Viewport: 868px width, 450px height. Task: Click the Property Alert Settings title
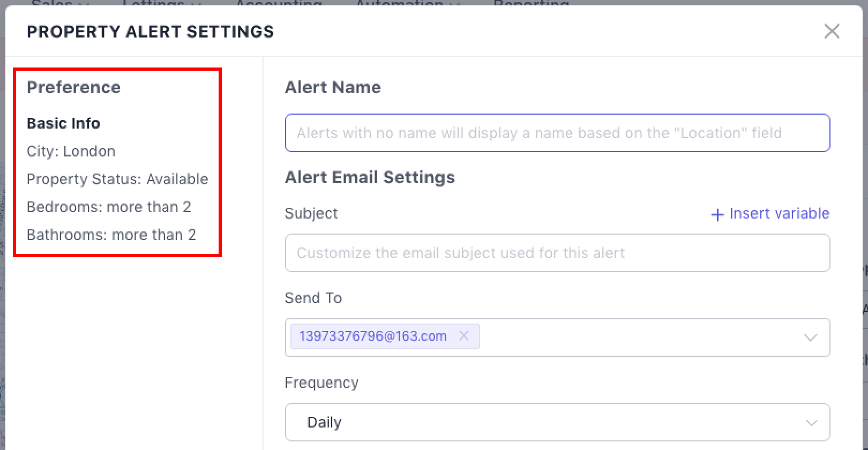coord(151,32)
